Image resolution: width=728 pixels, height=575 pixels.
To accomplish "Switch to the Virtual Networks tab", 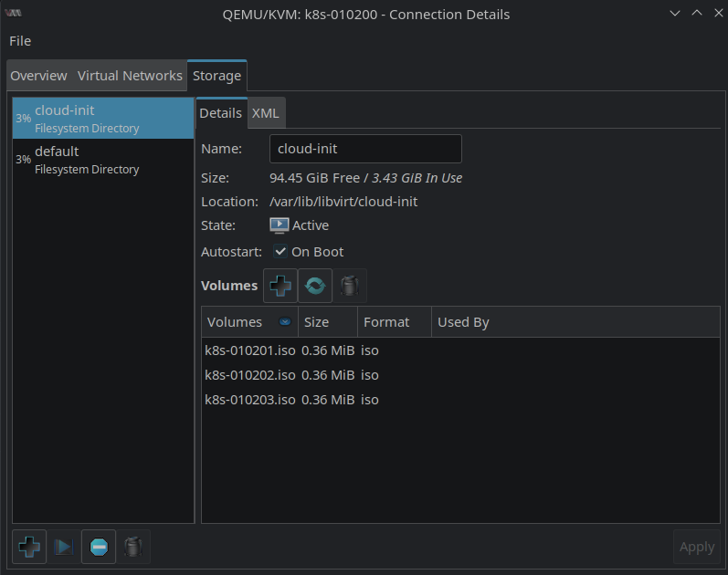I will click(x=130, y=76).
